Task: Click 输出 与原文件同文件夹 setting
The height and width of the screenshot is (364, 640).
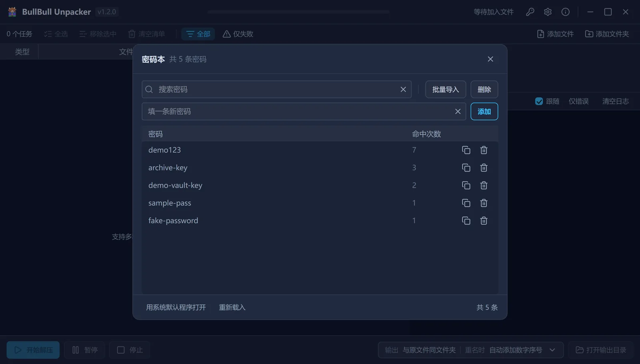Action: (x=420, y=350)
